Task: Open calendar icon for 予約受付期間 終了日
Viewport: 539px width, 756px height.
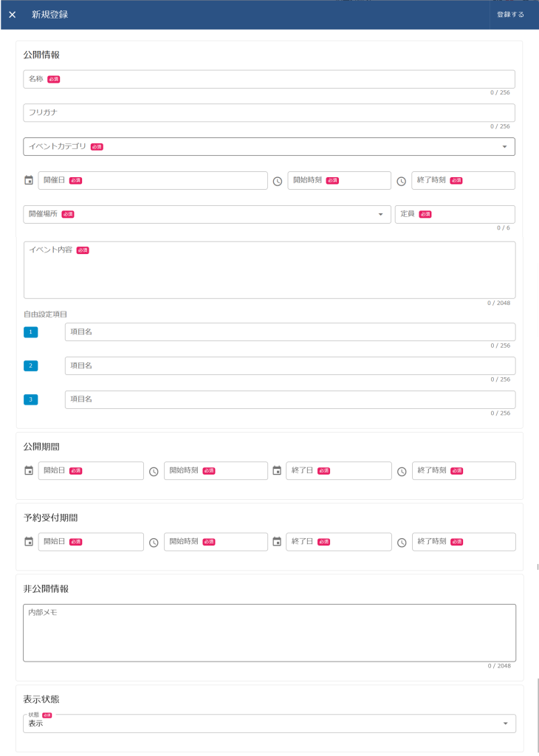Action: click(277, 541)
